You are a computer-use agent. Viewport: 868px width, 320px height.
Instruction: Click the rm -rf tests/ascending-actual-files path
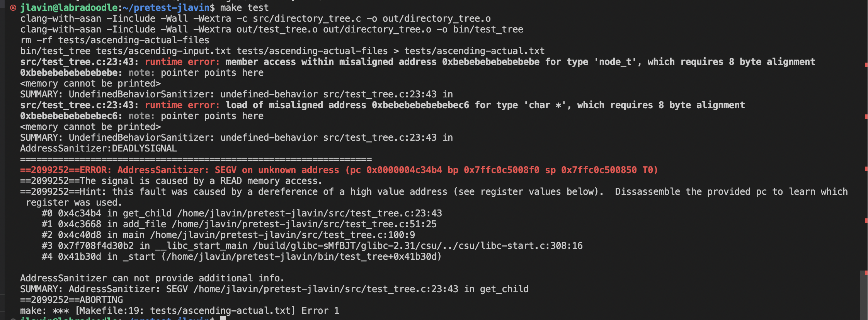pos(133,40)
